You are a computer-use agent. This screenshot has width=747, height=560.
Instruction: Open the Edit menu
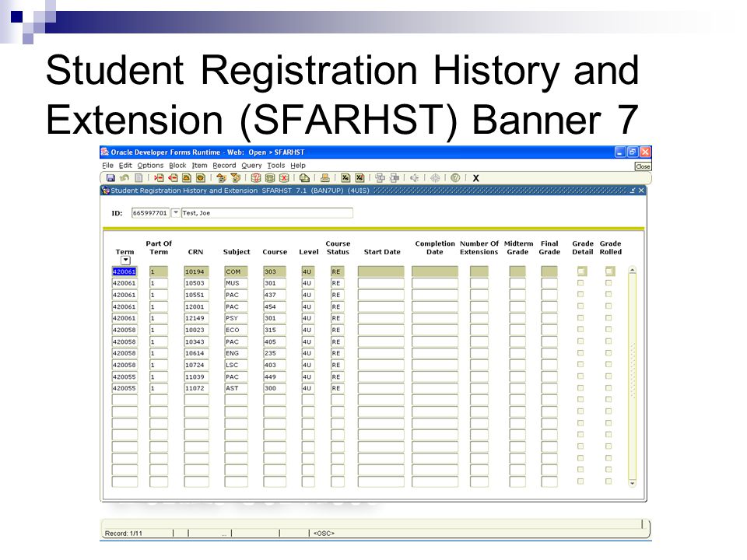pyautogui.click(x=125, y=165)
